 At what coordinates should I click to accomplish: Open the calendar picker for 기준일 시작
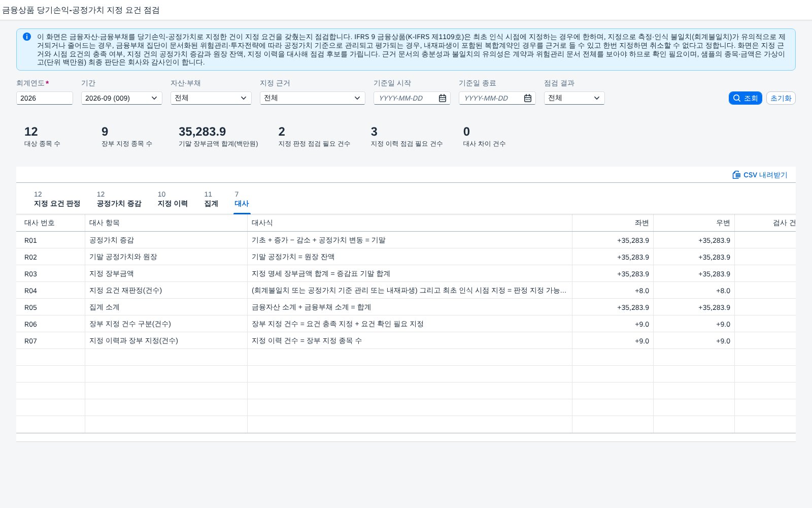[443, 98]
